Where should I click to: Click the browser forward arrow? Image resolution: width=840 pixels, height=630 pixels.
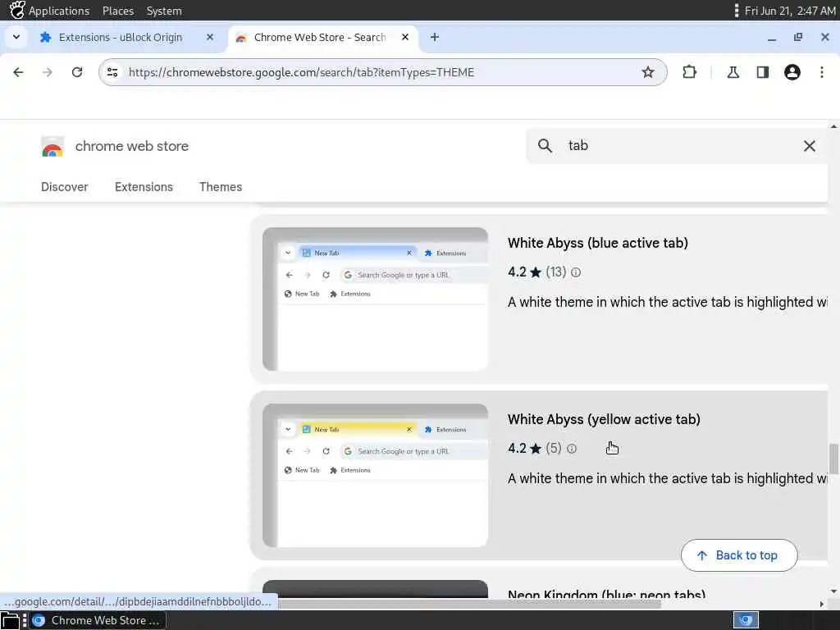(47, 72)
